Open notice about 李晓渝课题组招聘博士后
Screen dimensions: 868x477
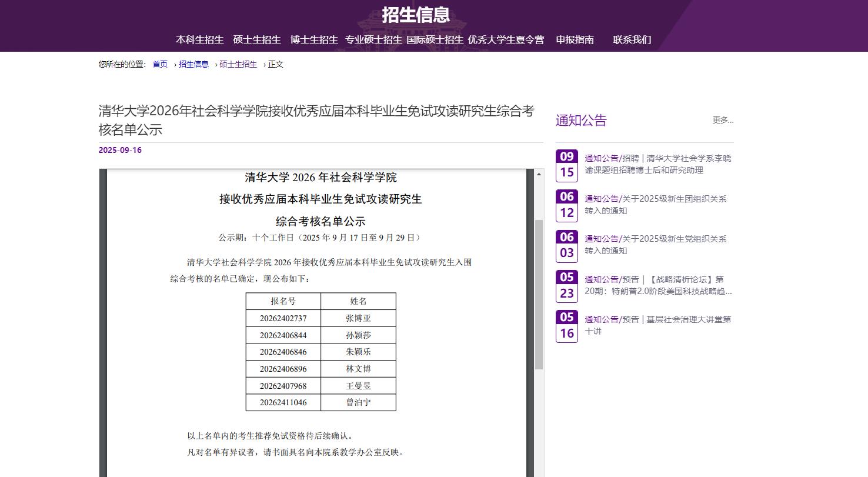pos(657,164)
